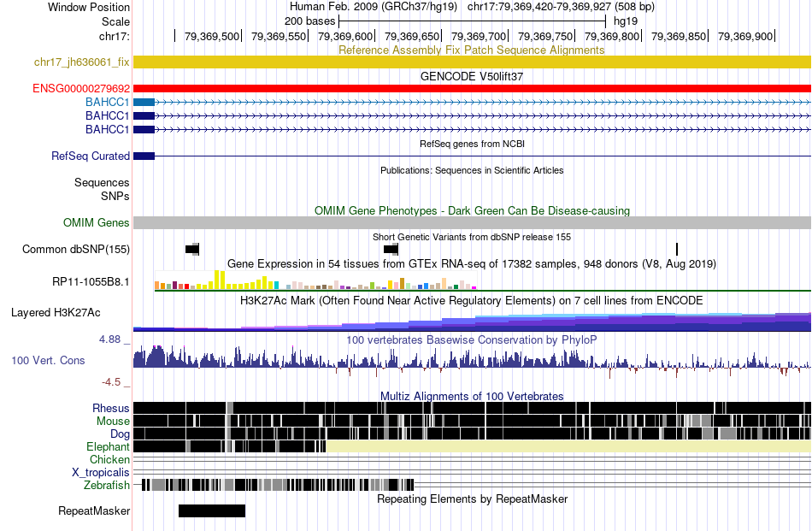Click the Dog alignment label
This screenshot has height=531, width=812.
pyautogui.click(x=120, y=434)
